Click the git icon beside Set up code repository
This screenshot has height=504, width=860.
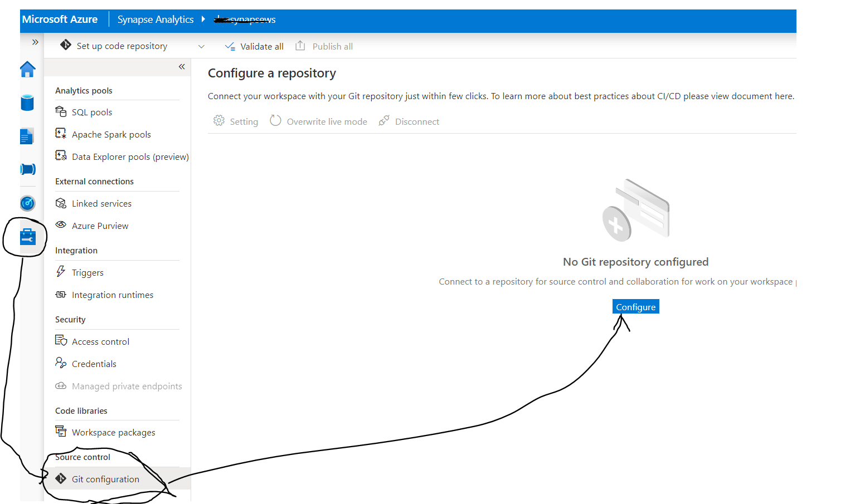coord(66,45)
